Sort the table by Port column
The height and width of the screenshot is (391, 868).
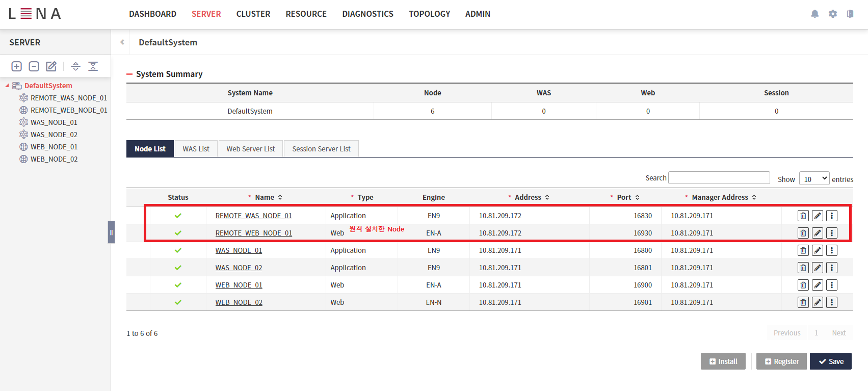pos(637,197)
